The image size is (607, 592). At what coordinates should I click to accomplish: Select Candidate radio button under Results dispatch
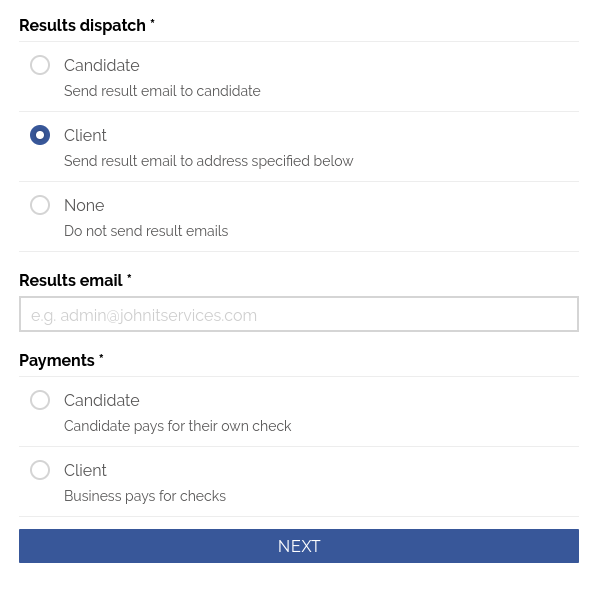[x=40, y=65]
